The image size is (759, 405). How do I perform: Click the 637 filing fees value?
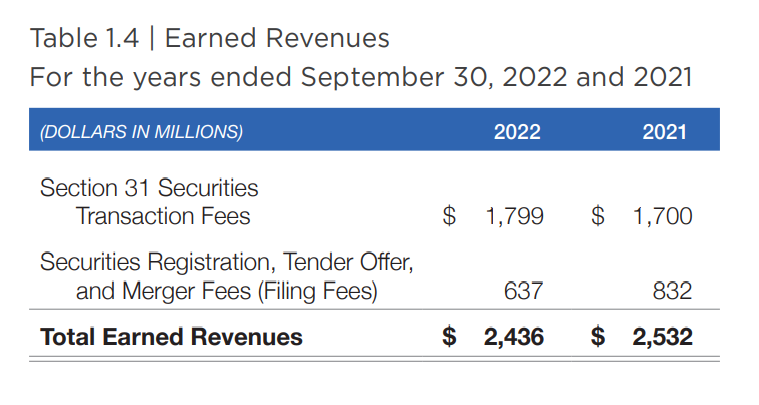[524, 291]
